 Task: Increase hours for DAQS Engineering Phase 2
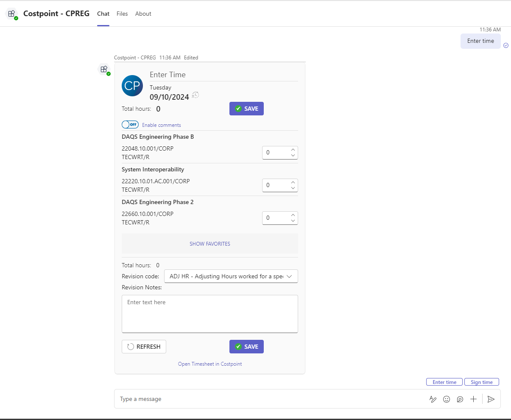coord(293,215)
